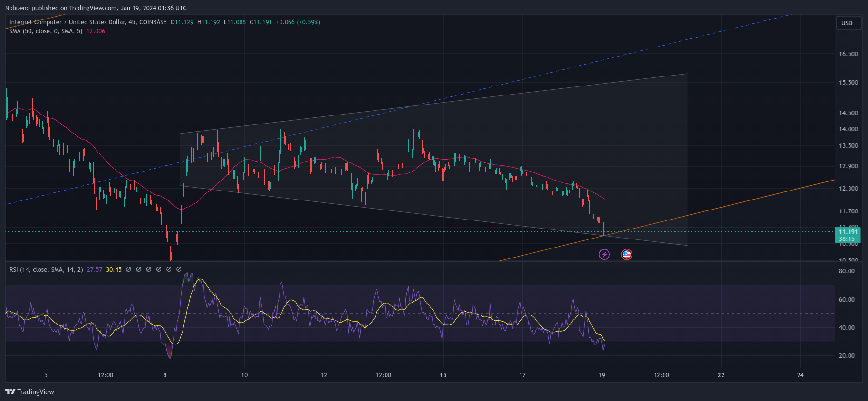Click the purple lightning bolt event icon
The width and height of the screenshot is (868, 401).
pyautogui.click(x=604, y=255)
